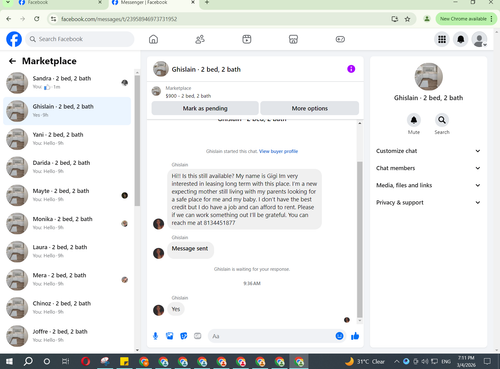Search in conversation magnifier icon
This screenshot has height=369, width=500.
point(442,120)
